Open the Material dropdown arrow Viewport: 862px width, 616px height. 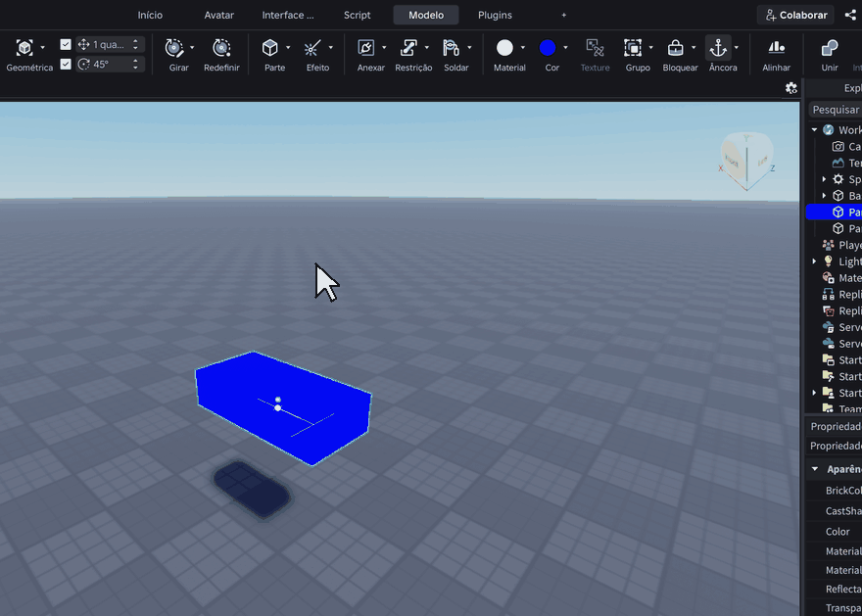(523, 48)
